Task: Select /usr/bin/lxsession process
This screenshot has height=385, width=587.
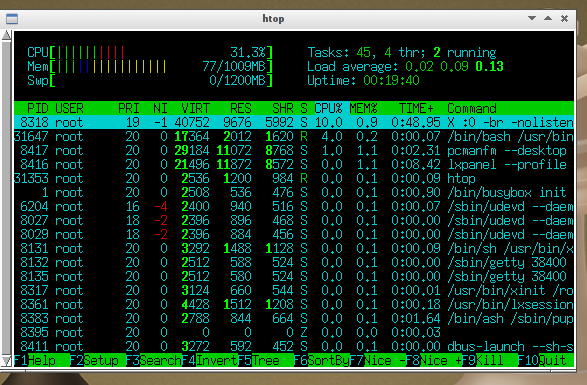Action: tap(294, 304)
